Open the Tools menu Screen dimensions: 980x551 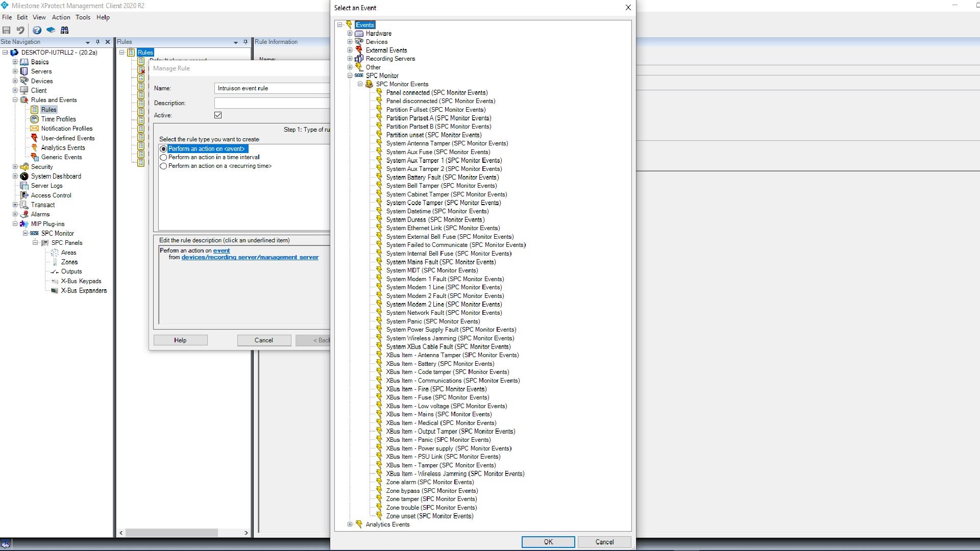[x=83, y=17]
